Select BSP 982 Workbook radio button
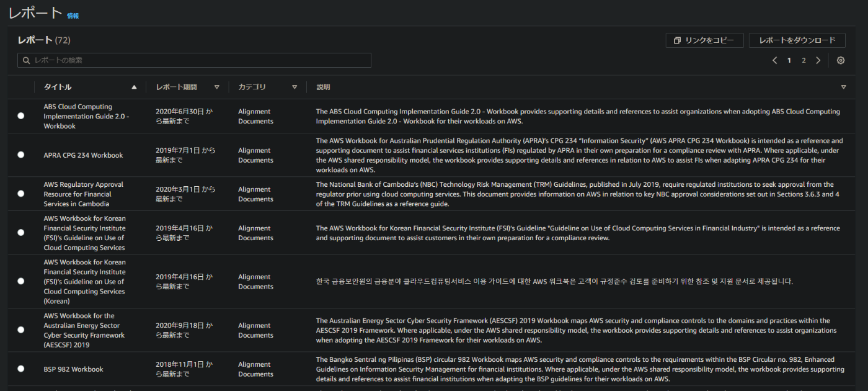Image resolution: width=868 pixels, height=391 pixels. 21,369
